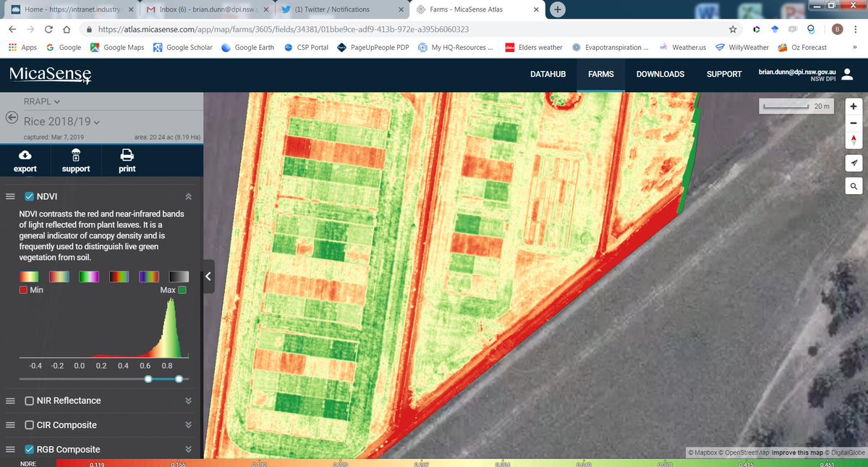Enable the NIR Reflectance layer checkbox
The height and width of the screenshot is (467, 868).
click(x=30, y=400)
